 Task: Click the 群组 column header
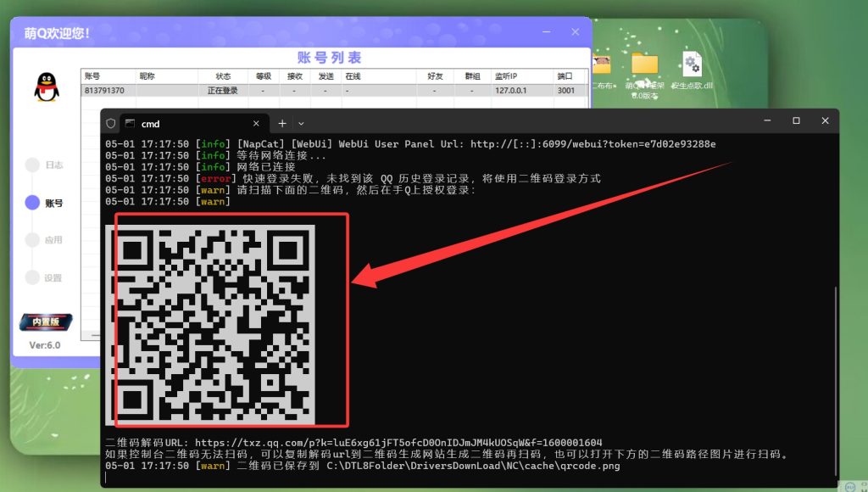click(473, 76)
